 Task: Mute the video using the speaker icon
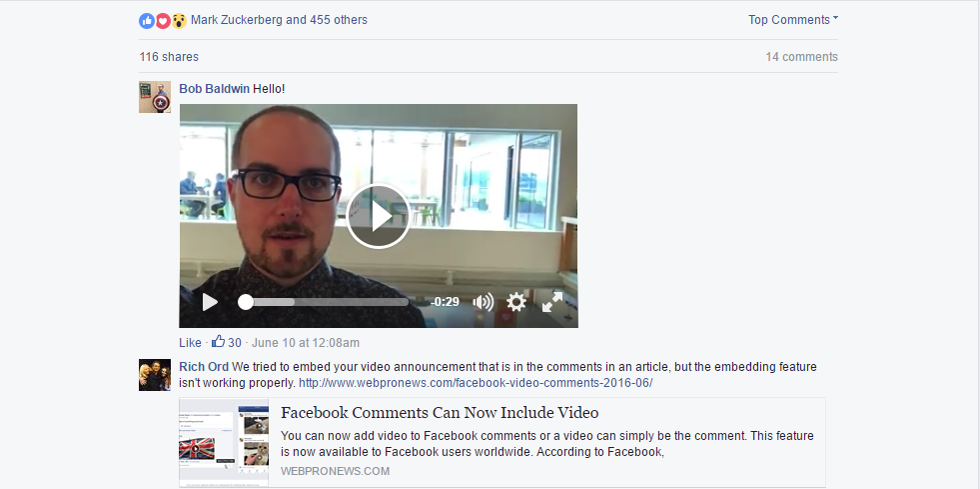(x=483, y=303)
